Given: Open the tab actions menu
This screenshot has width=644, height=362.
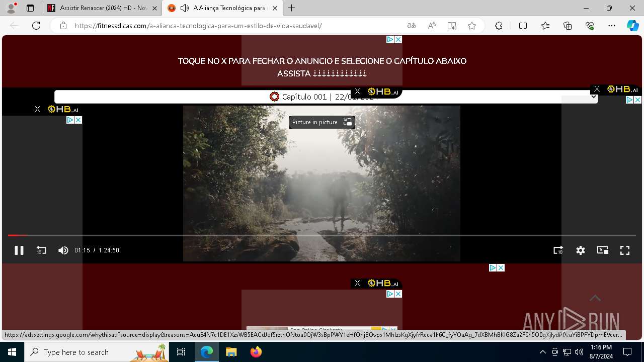Looking at the screenshot, I should pos(30,8).
